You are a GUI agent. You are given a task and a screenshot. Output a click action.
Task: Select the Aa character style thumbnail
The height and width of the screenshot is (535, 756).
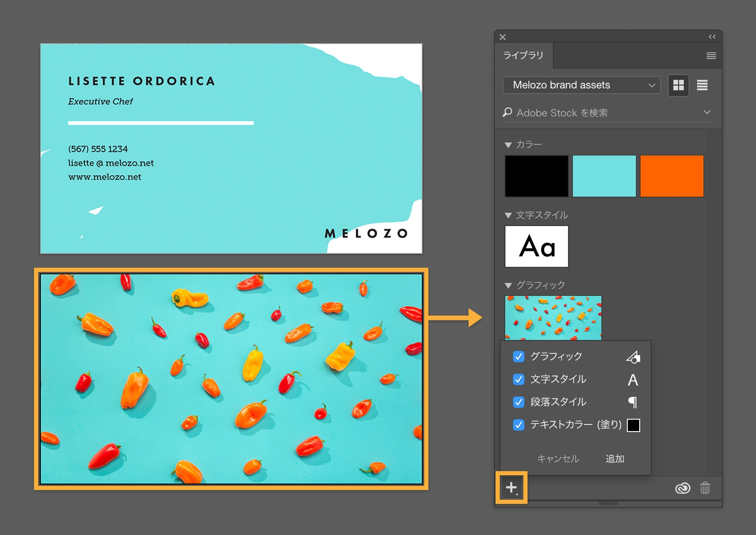536,246
